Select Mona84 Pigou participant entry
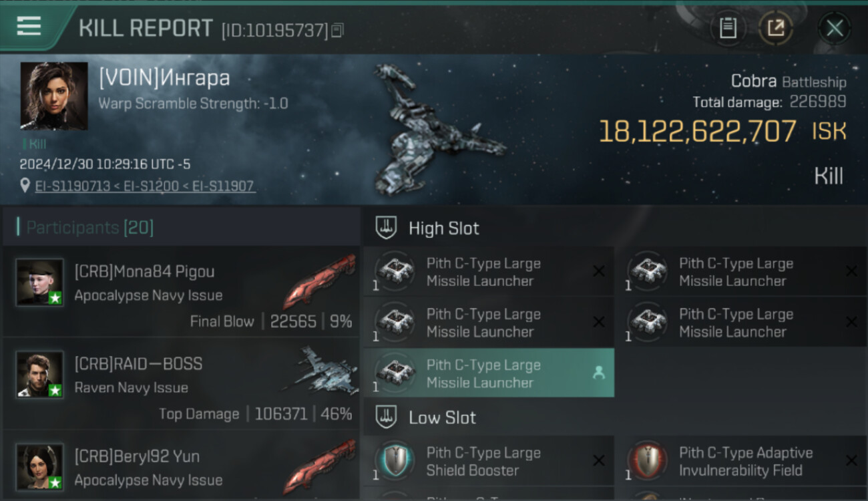 (x=180, y=291)
